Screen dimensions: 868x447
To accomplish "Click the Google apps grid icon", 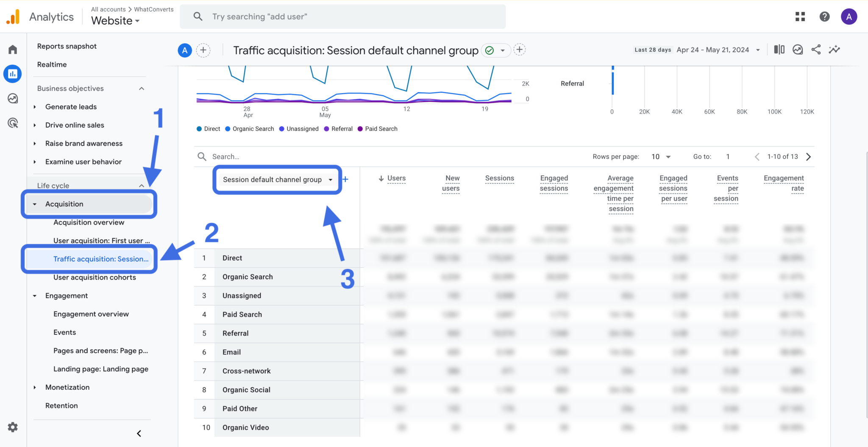I will [800, 17].
